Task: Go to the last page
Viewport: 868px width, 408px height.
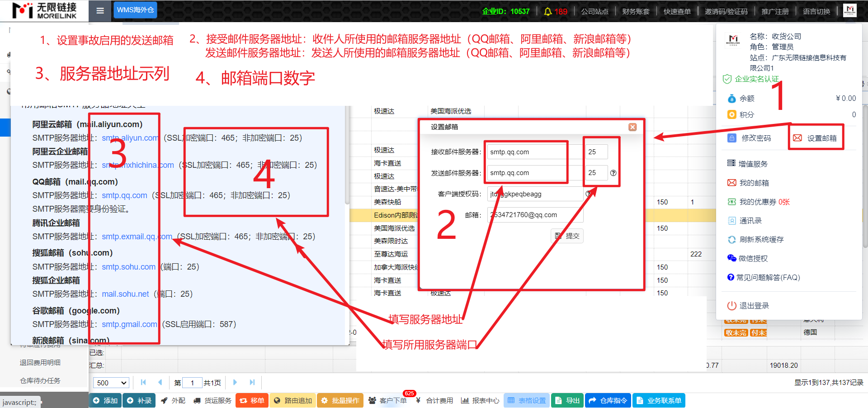Action: coord(252,382)
